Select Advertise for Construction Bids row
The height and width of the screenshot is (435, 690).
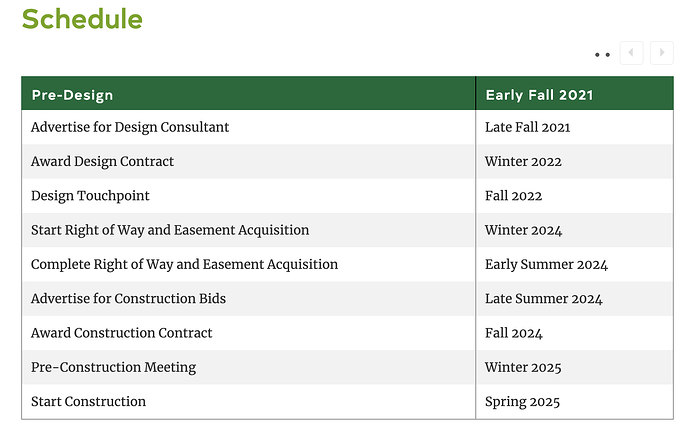(347, 299)
